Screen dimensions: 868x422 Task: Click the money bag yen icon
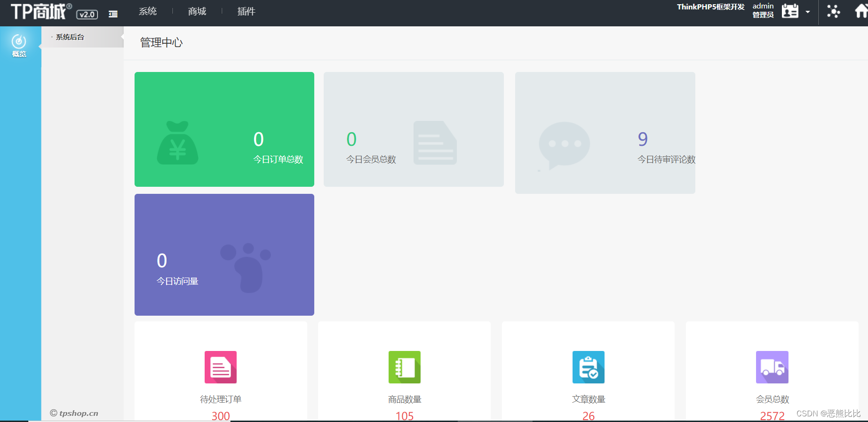pyautogui.click(x=177, y=143)
